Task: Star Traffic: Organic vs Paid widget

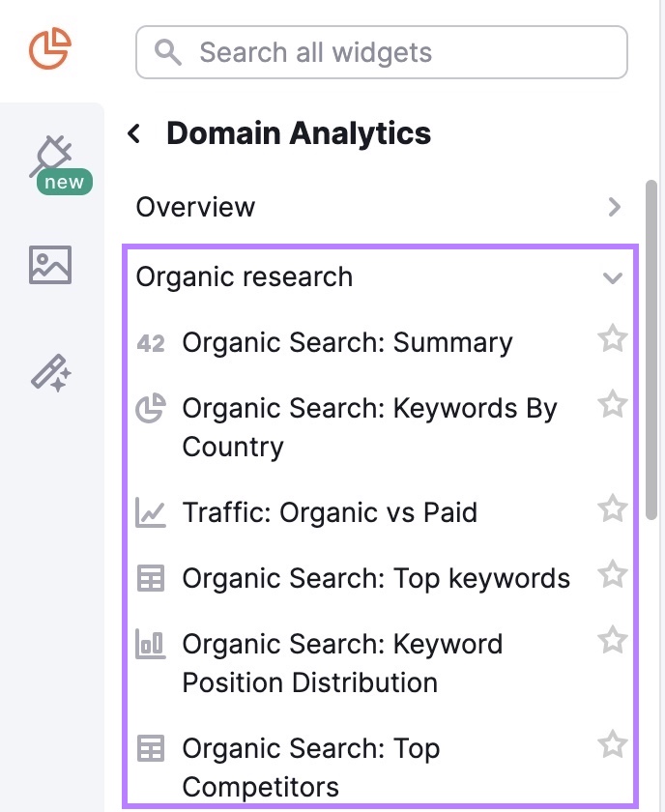Action: coord(613,507)
